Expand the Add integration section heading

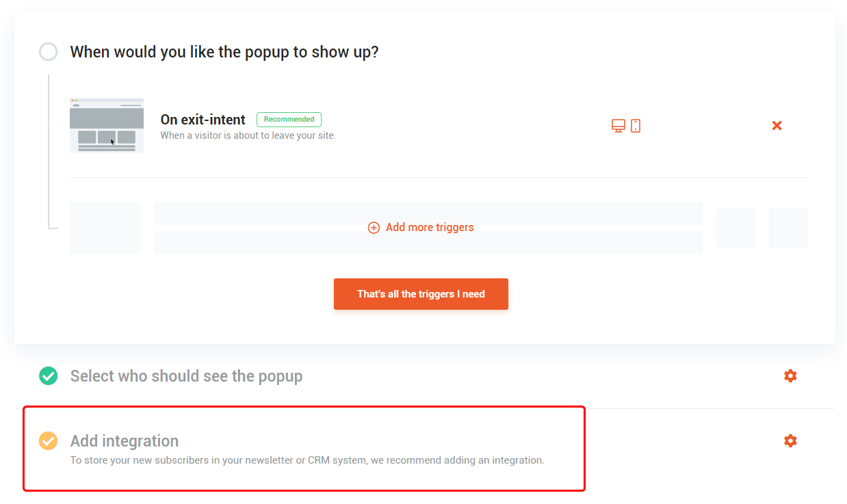point(124,441)
